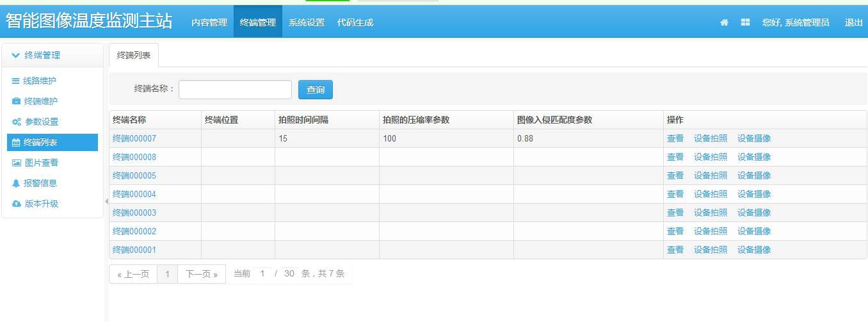Go to next page with 下一页

(201, 274)
